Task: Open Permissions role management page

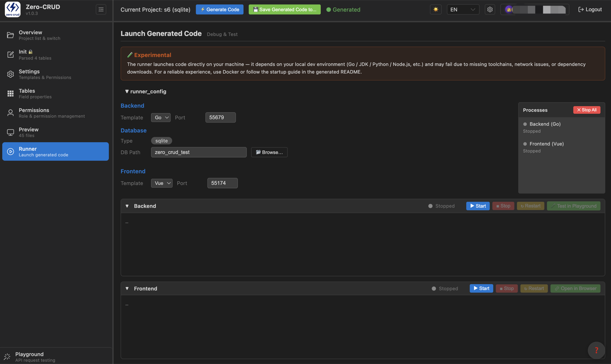Action: [x=55, y=113]
